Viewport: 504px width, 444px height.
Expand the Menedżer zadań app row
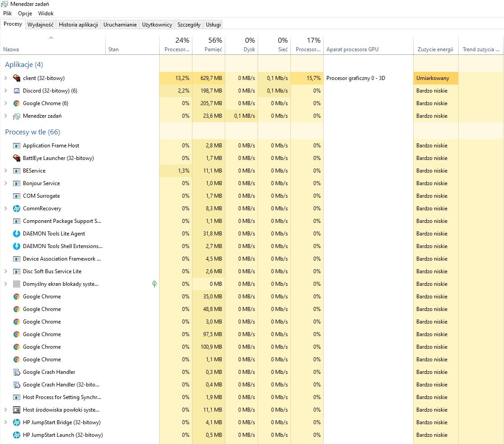[5, 115]
